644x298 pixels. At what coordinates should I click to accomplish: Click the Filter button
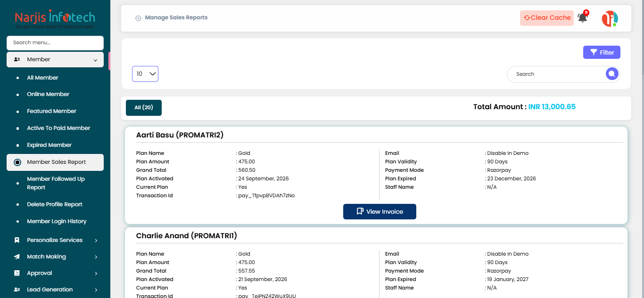tap(602, 52)
